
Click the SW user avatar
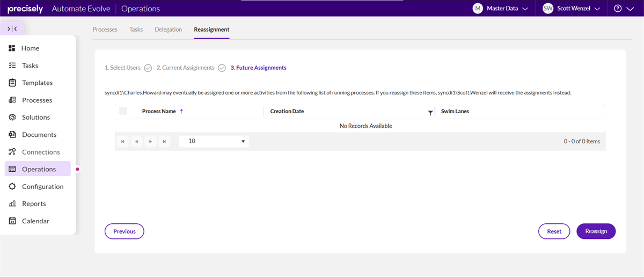coord(548,9)
